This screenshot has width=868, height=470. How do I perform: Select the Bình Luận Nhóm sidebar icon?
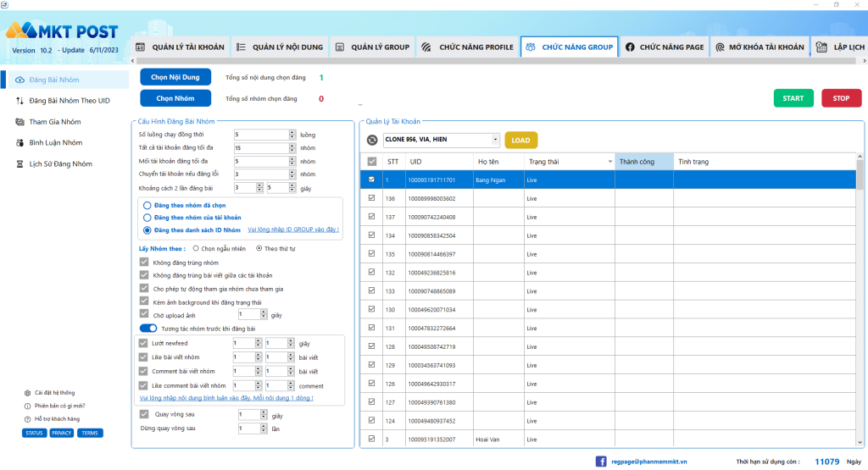pyautogui.click(x=20, y=142)
